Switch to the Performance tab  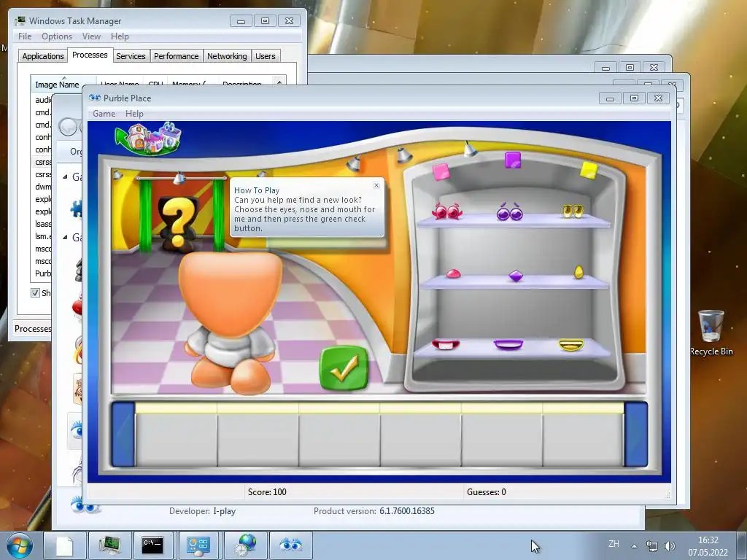[x=176, y=56]
